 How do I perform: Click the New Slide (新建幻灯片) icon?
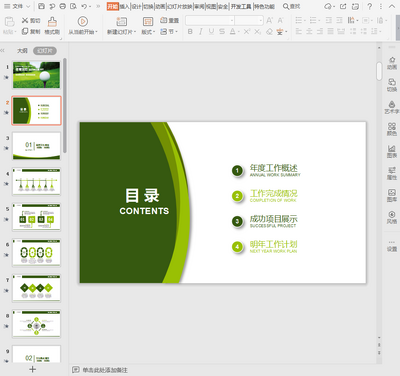pos(121,22)
